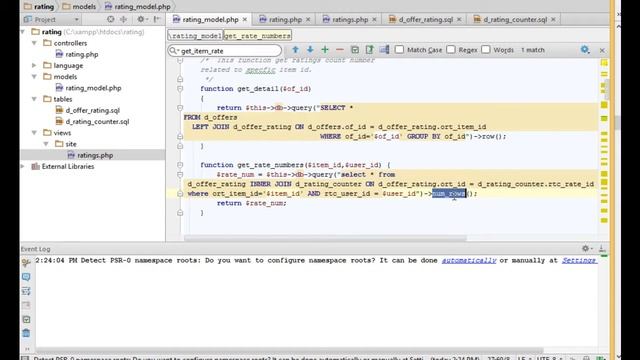Viewport: 640px width, 360px height.
Task: Click Event Log wrench settings icon
Action: point(26,263)
